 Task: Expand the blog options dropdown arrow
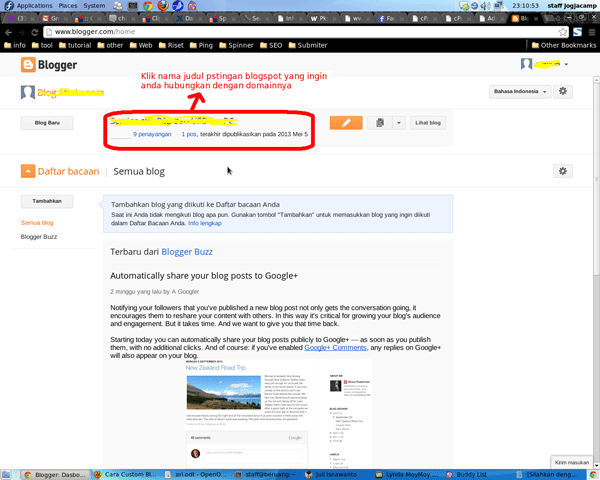click(x=399, y=123)
